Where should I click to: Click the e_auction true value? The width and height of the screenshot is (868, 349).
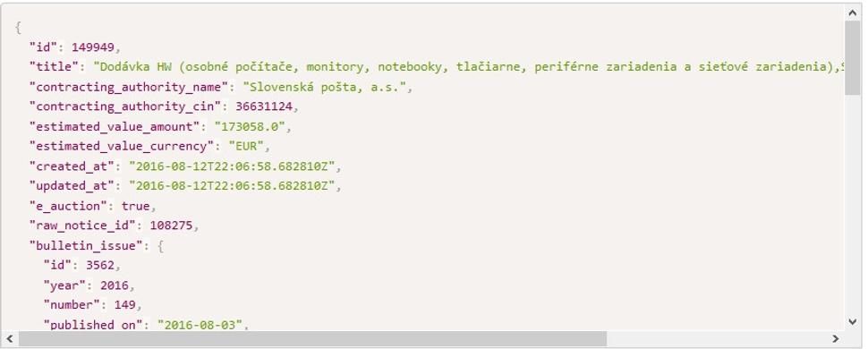point(136,206)
